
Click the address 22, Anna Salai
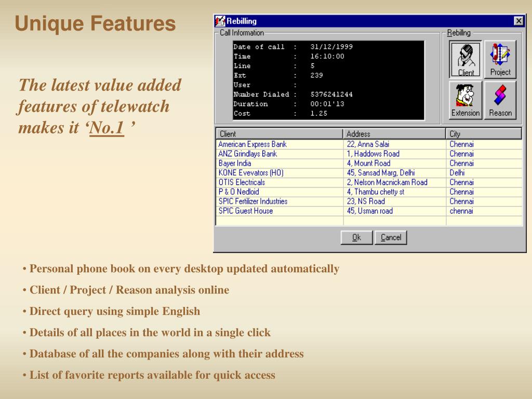tap(368, 144)
